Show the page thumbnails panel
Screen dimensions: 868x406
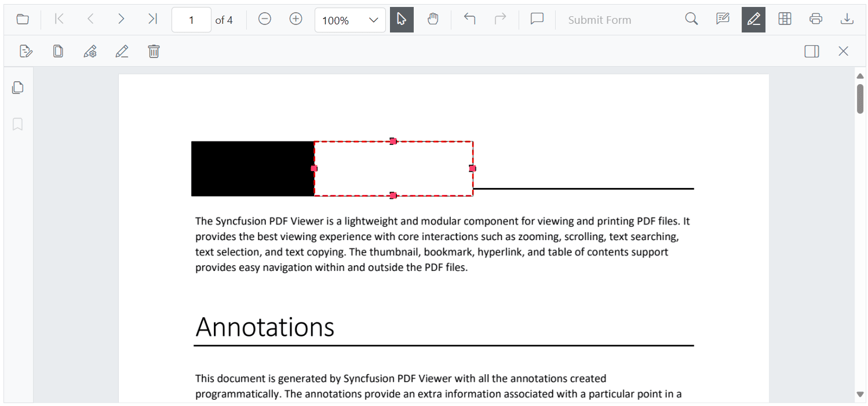tap(17, 87)
